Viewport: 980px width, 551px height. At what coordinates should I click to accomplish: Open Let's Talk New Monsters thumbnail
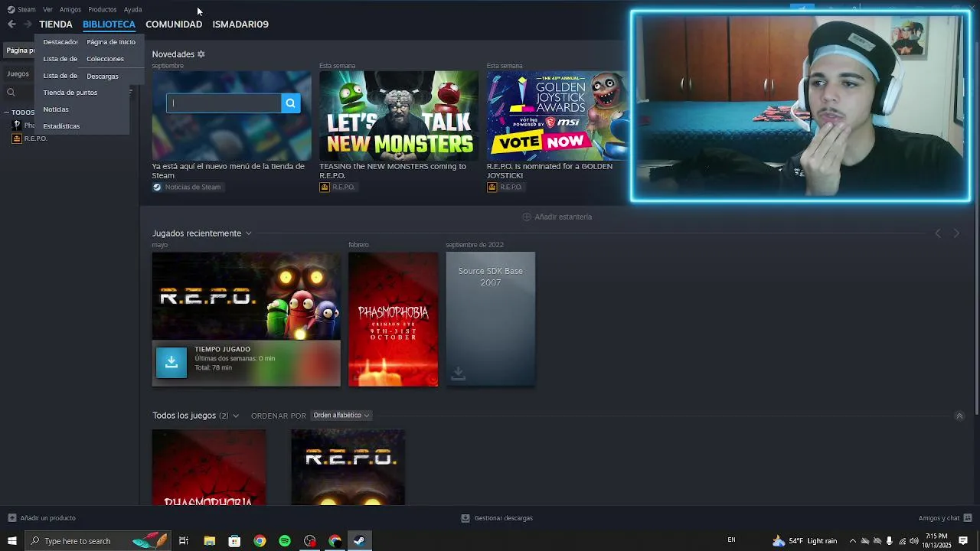tap(399, 116)
